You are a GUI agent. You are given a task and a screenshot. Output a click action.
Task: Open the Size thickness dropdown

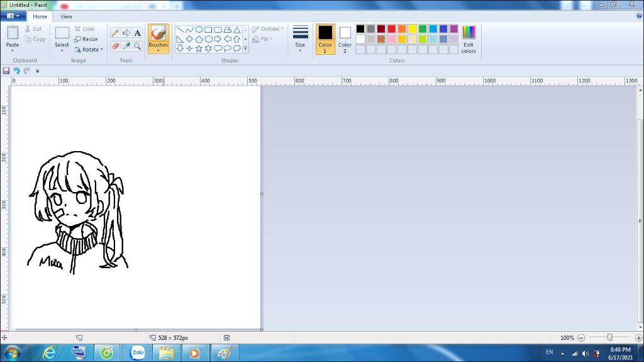(300, 39)
